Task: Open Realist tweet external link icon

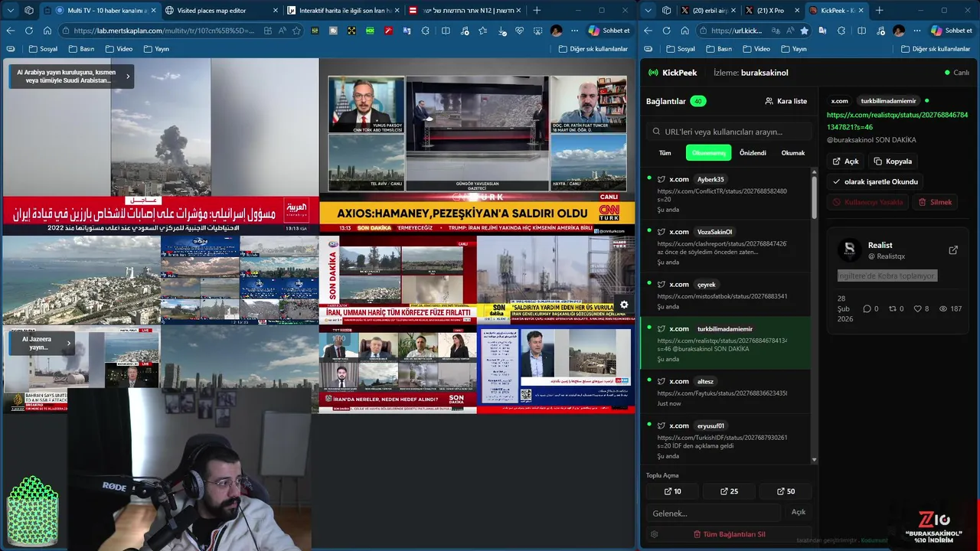Action: point(953,250)
